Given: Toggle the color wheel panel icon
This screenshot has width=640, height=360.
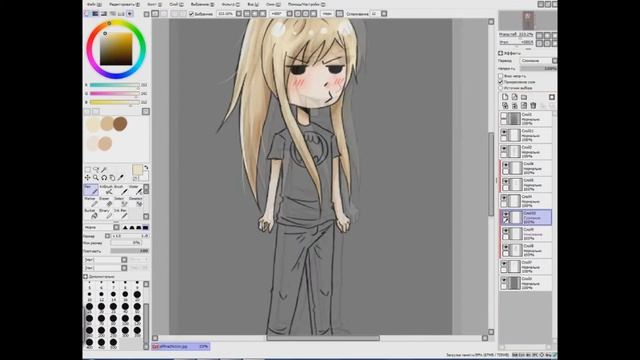Looking at the screenshot, I should (87, 13).
